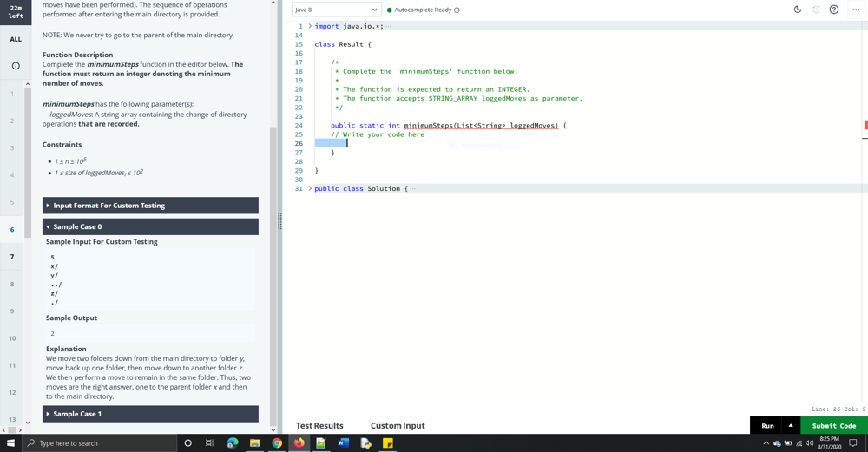Switch to the Test Results tab
Viewport: 868px width, 452px height.
click(319, 425)
